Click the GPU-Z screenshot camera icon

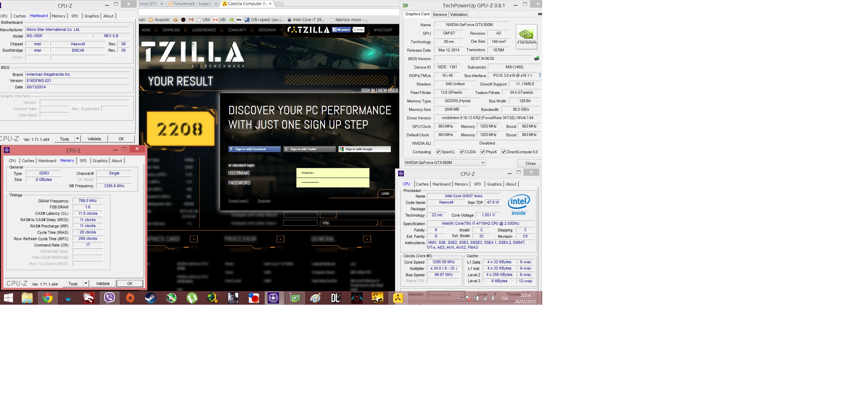(x=540, y=14)
